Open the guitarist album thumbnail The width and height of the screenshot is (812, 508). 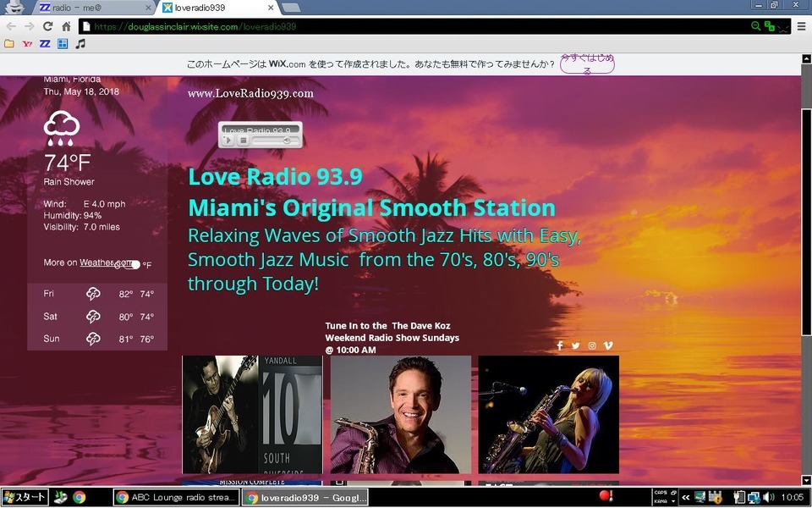click(x=252, y=414)
